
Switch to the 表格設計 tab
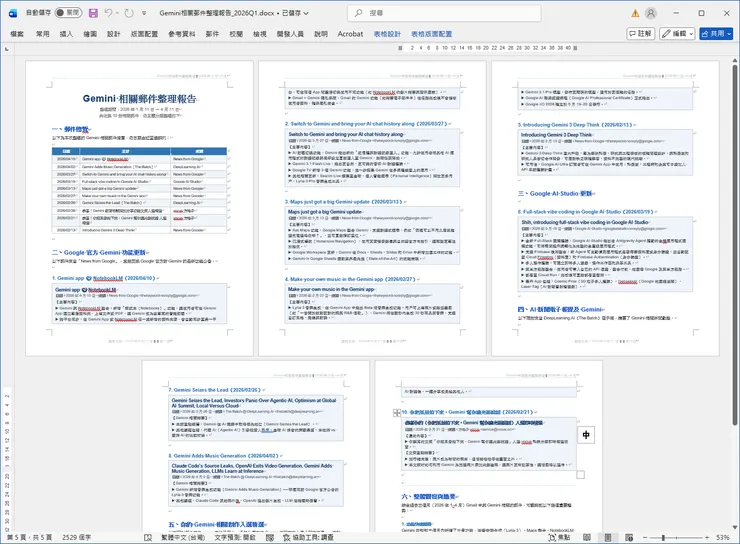pyautogui.click(x=385, y=33)
